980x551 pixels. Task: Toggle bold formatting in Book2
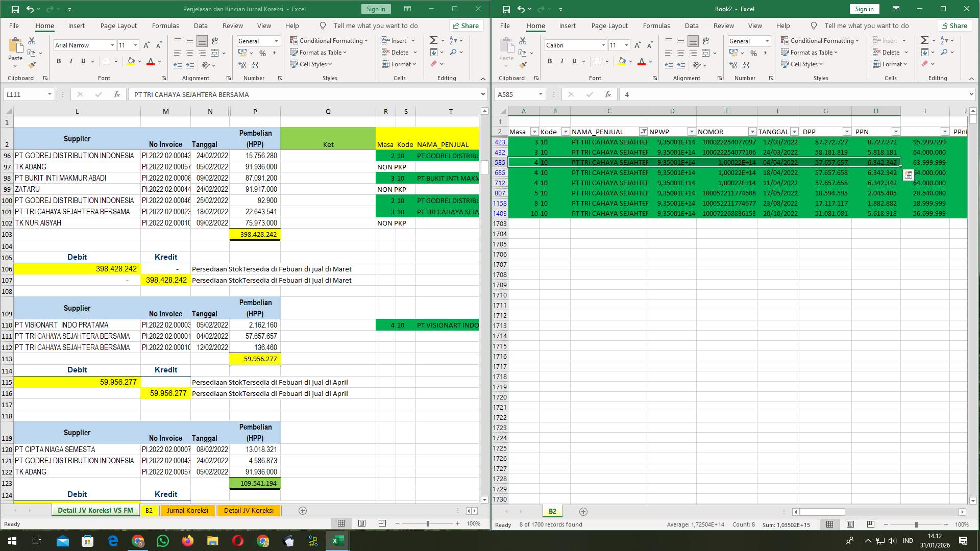click(x=550, y=61)
